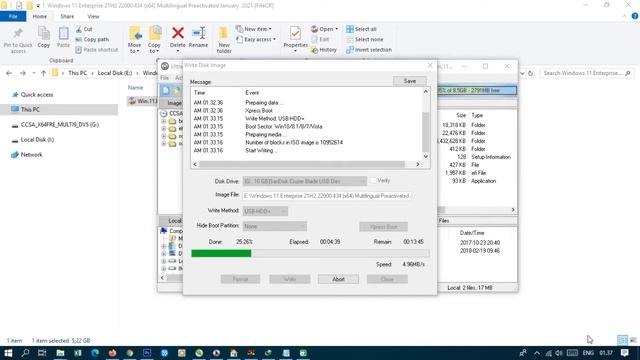This screenshot has height=360, width=640.
Task: Open the File tab in Explorer
Action: pyautogui.click(x=13, y=16)
